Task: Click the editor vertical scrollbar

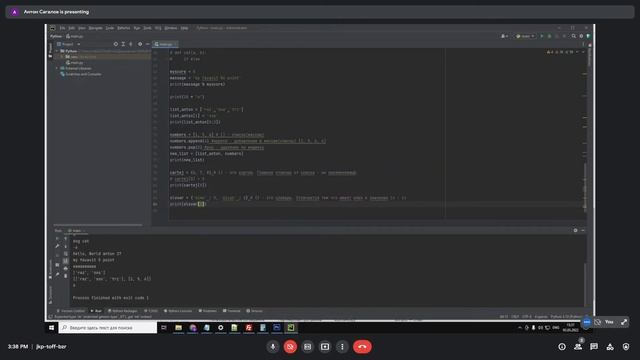Action: 585,188
